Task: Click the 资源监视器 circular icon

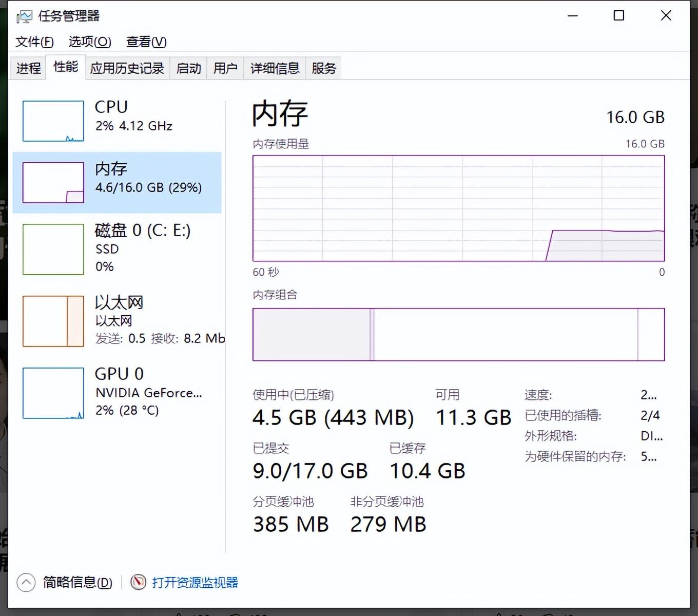Action: (x=138, y=582)
